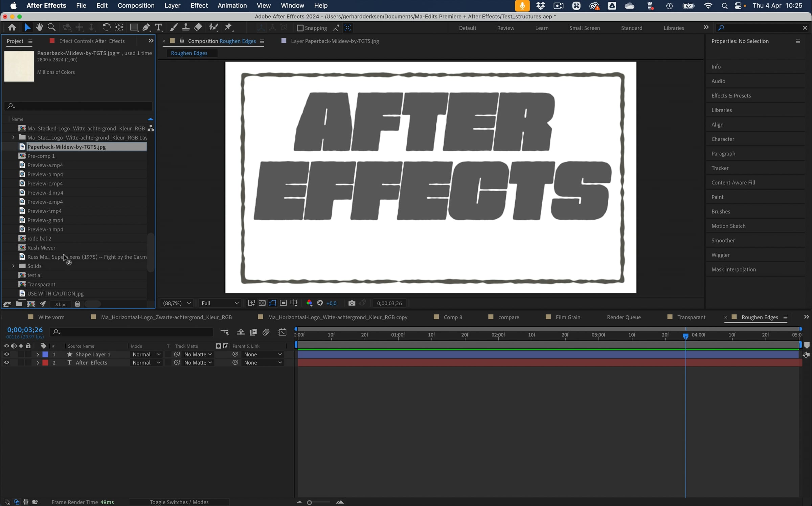Click the channel and color management icon

(309, 303)
